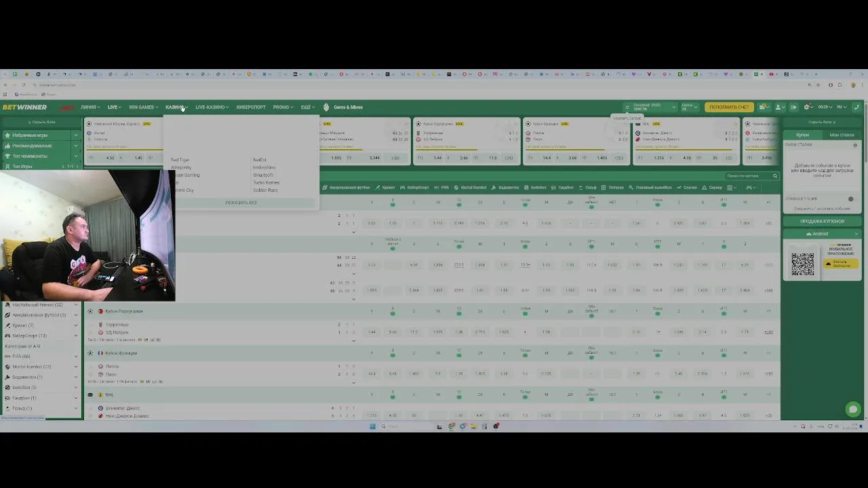Open the NHL league row
The image size is (868, 488).
109,394
